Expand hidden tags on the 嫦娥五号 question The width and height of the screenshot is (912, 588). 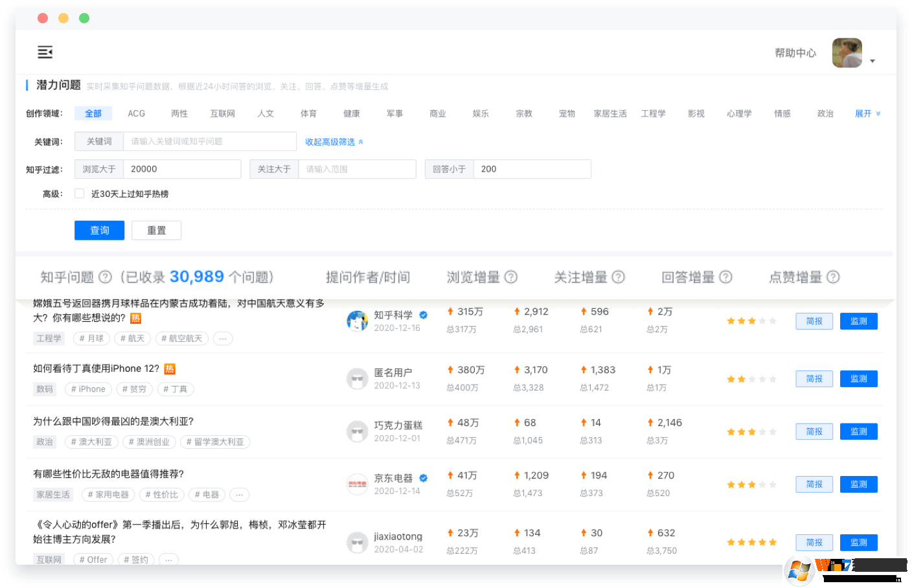pos(223,338)
